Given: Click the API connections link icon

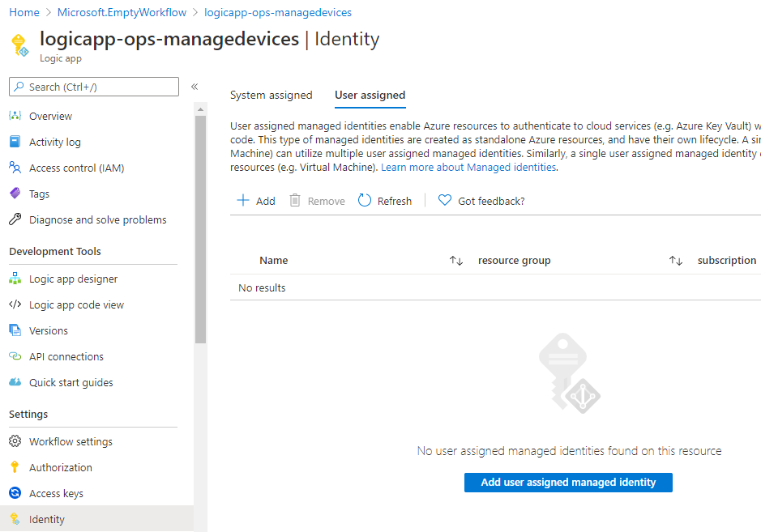Looking at the screenshot, I should pos(15,356).
